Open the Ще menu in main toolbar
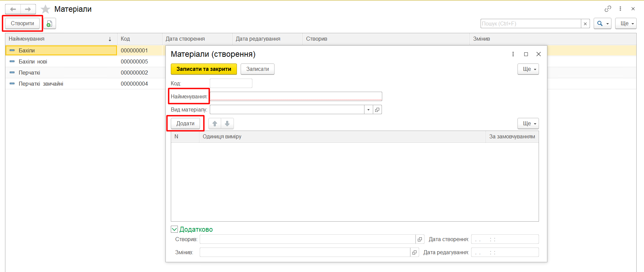The height and width of the screenshot is (272, 644). point(626,24)
